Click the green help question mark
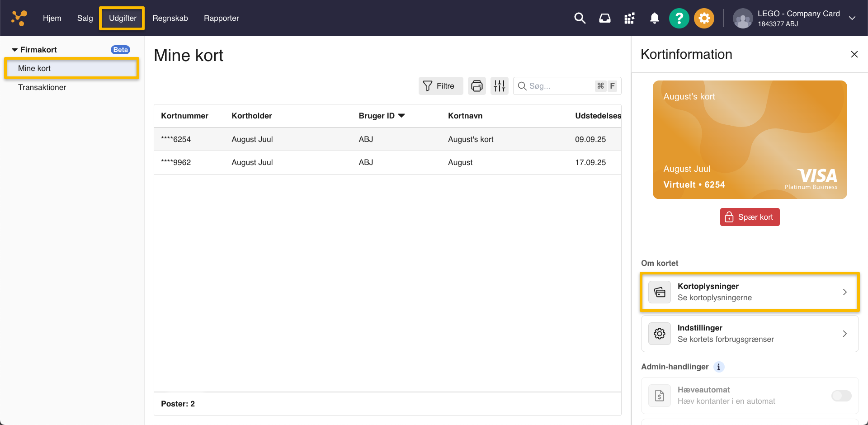 [679, 19]
